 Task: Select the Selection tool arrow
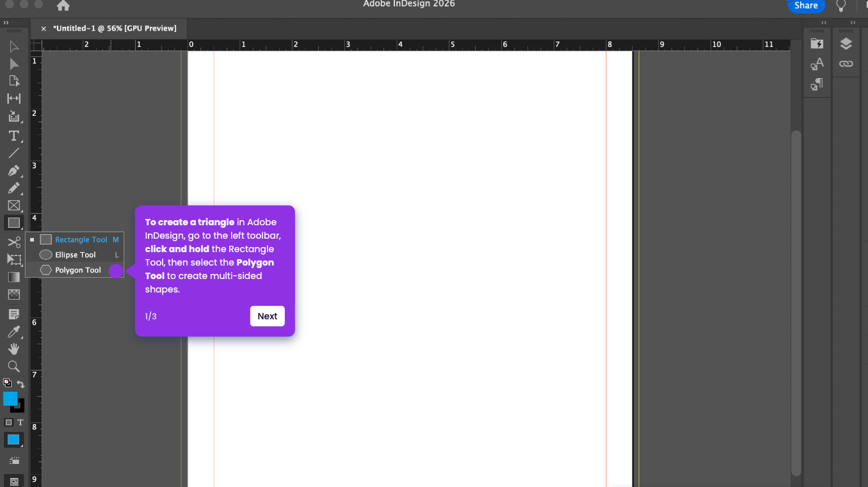pos(14,47)
